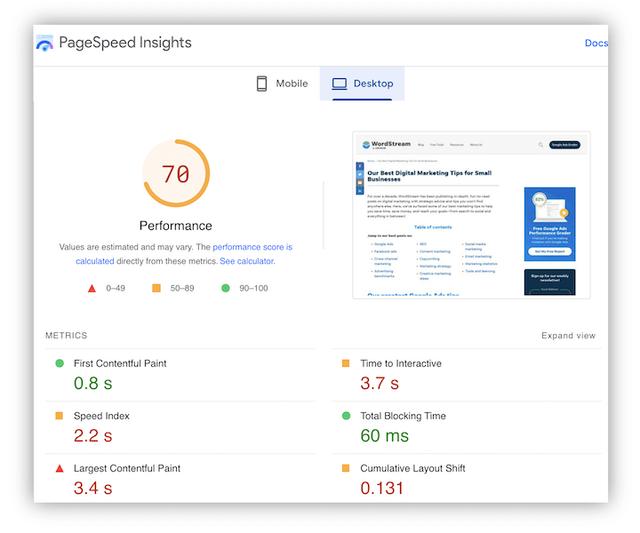
Task: Click the 0.8 s value
Action: (x=93, y=383)
